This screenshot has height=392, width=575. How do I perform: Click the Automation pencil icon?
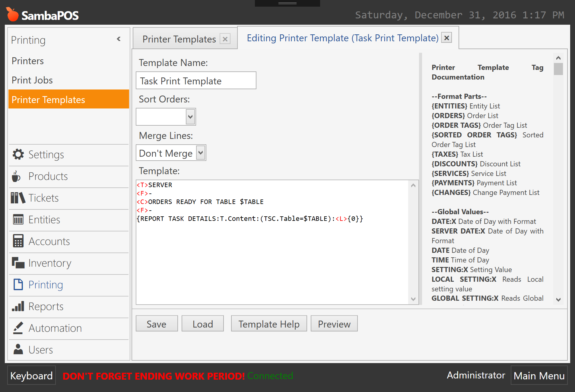click(x=18, y=328)
